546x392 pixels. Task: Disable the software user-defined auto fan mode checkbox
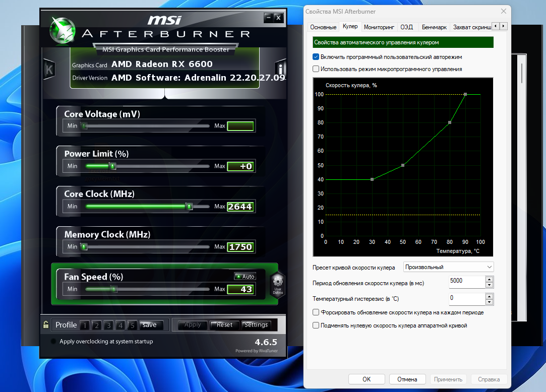[316, 57]
